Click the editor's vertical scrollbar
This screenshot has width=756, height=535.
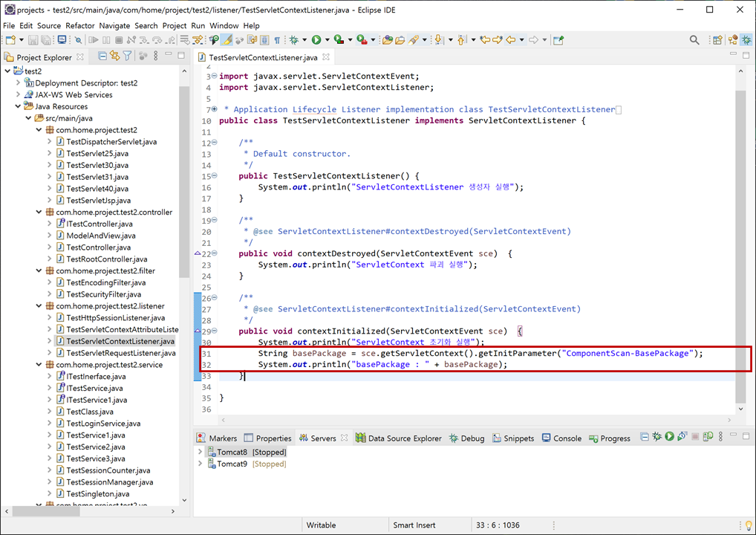pos(740,223)
